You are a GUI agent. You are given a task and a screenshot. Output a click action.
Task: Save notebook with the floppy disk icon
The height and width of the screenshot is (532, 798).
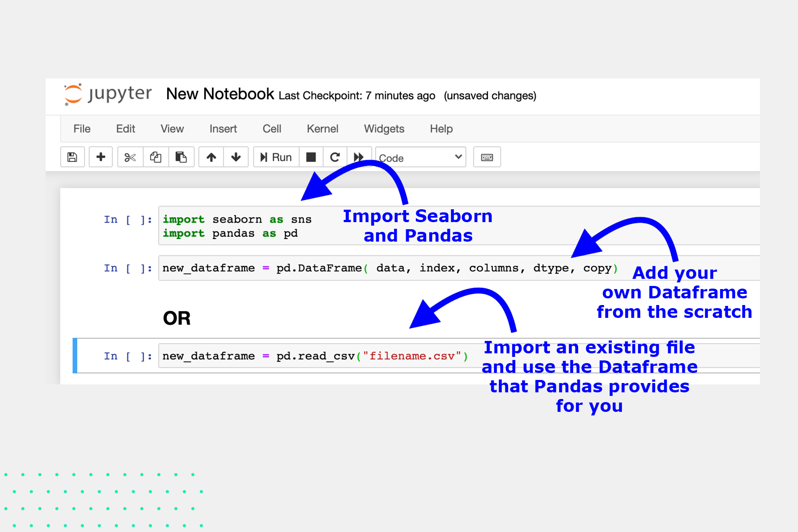(72, 157)
